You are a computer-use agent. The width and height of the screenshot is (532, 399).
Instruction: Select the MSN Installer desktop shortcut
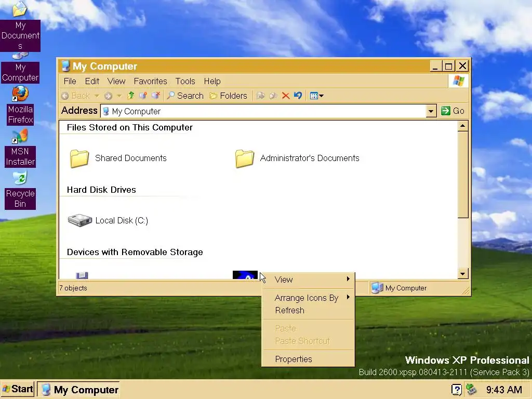(20, 148)
